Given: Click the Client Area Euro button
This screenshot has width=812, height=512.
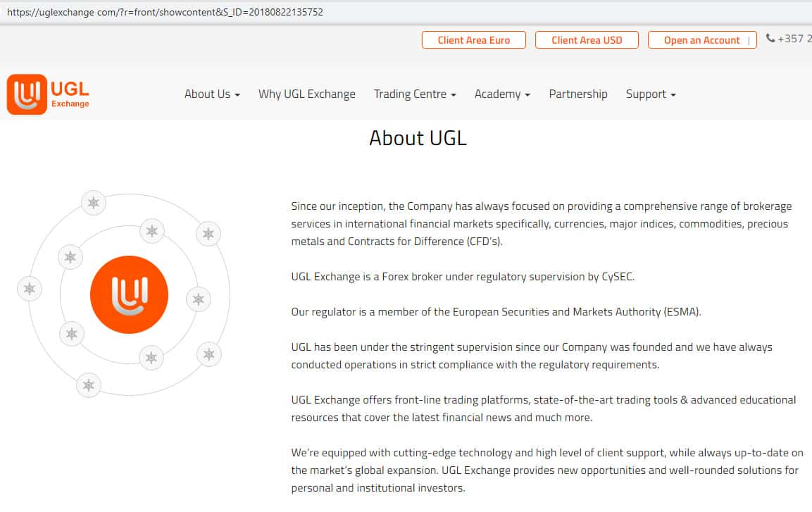Looking at the screenshot, I should 474,40.
